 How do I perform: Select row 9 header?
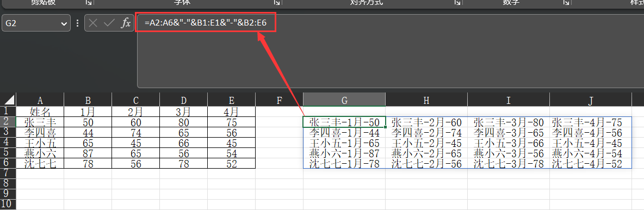coord(8,194)
